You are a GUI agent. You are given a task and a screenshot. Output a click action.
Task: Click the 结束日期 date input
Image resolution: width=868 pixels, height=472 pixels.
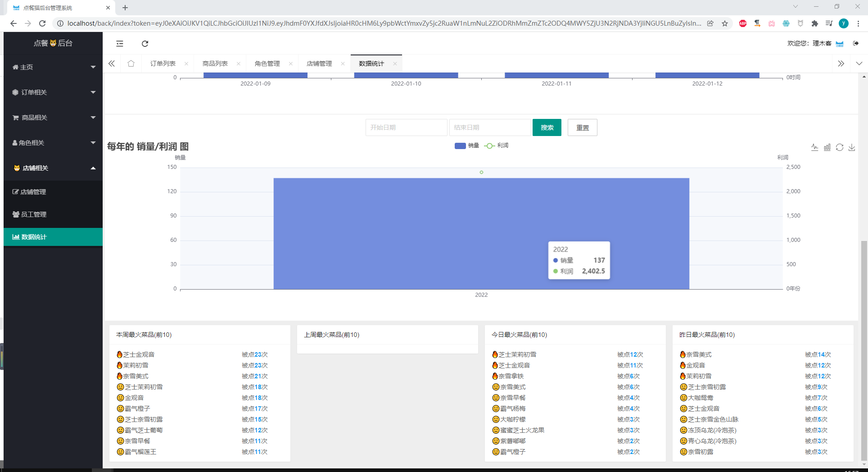click(490, 127)
